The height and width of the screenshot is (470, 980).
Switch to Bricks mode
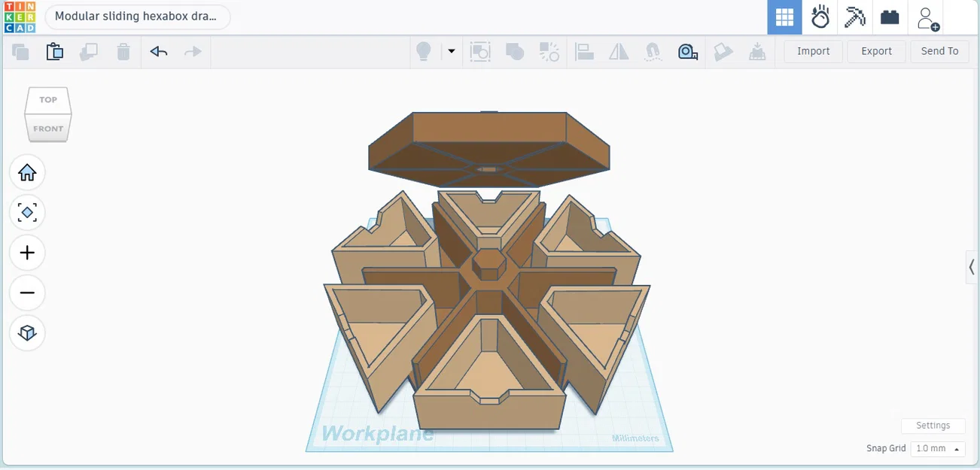[890, 17]
